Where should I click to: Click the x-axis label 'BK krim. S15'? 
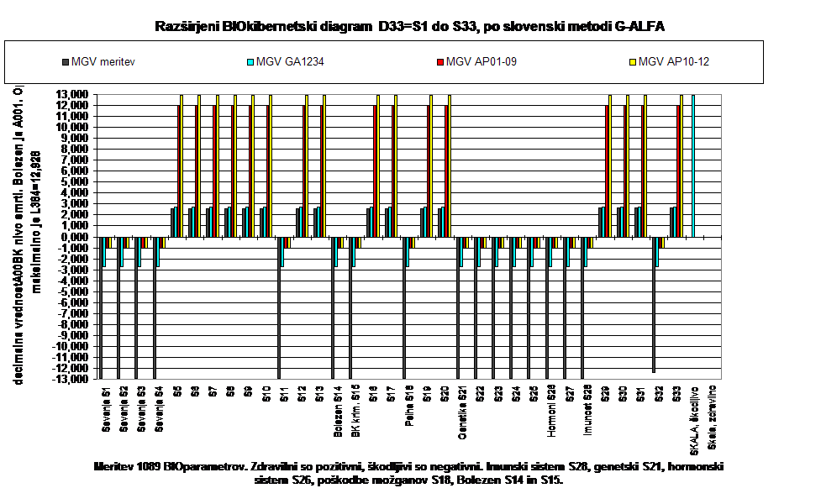coord(355,412)
